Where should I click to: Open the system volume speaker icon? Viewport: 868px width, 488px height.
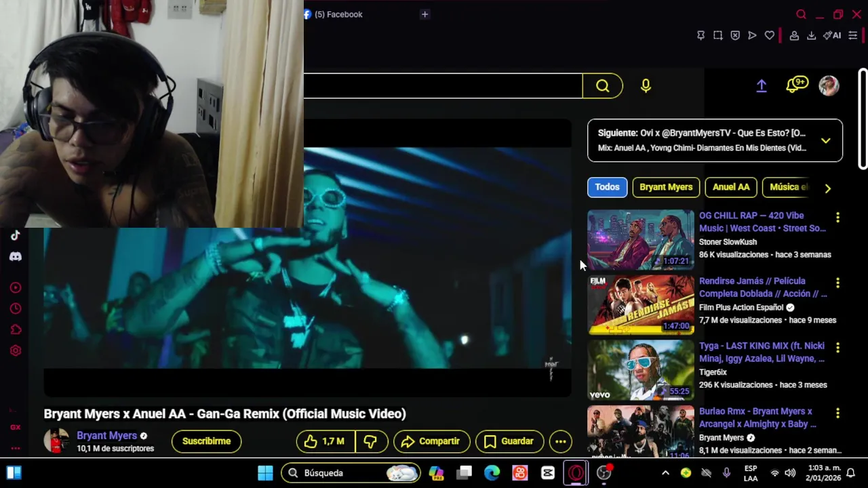pos(790,473)
